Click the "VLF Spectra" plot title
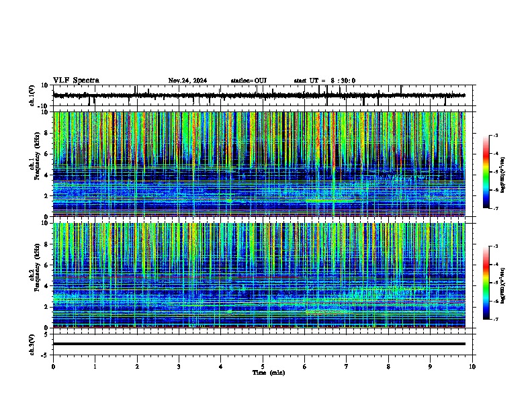The width and height of the screenshot is (532, 411). pyautogui.click(x=76, y=81)
